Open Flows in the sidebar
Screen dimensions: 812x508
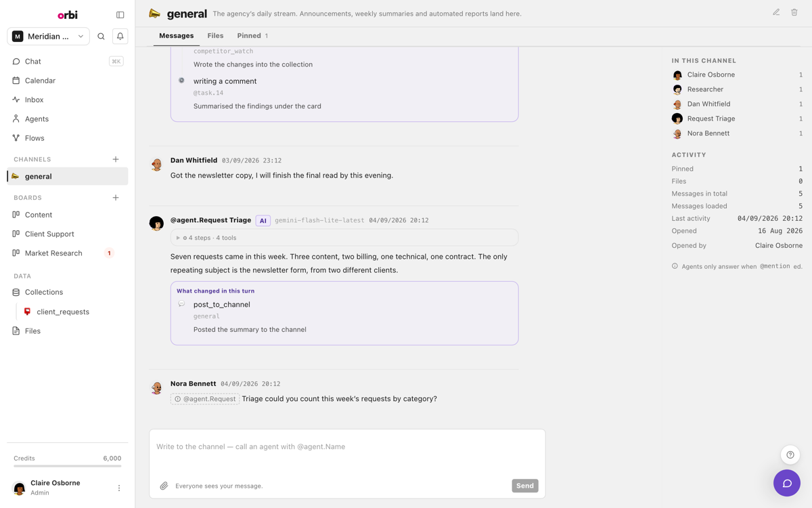[x=68, y=138]
